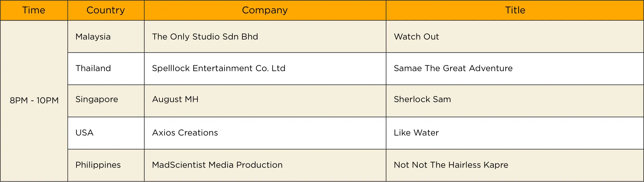Click the Title column header

click(515, 10)
